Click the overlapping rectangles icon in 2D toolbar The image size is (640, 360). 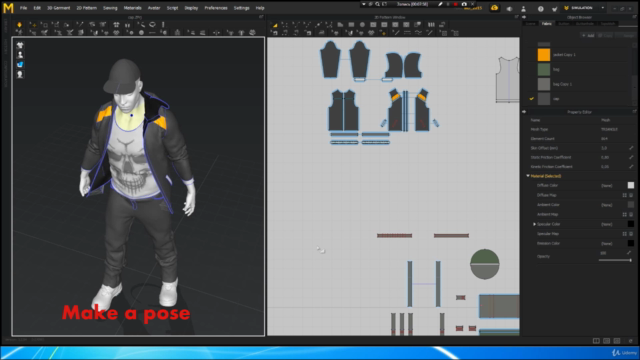tap(417, 25)
